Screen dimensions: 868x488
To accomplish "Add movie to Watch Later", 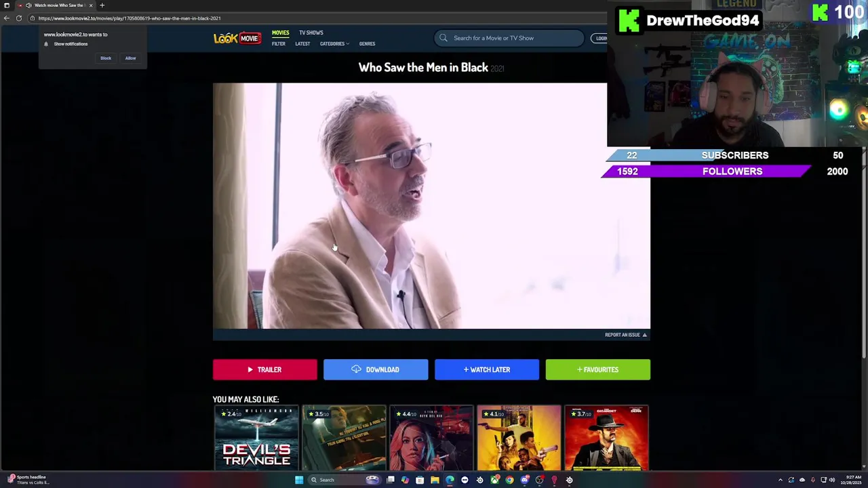I will [487, 369].
